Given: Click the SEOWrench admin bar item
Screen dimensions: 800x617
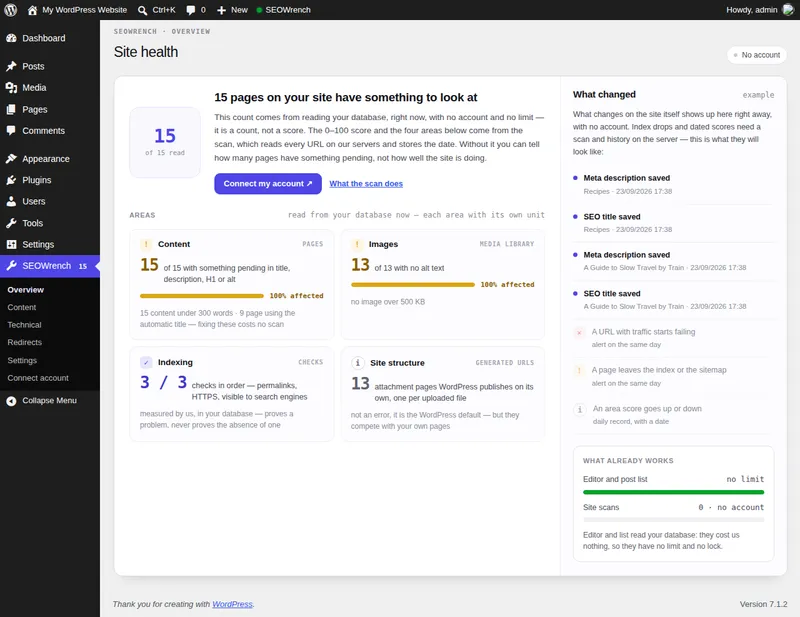Looking at the screenshot, I should pyautogui.click(x=283, y=10).
